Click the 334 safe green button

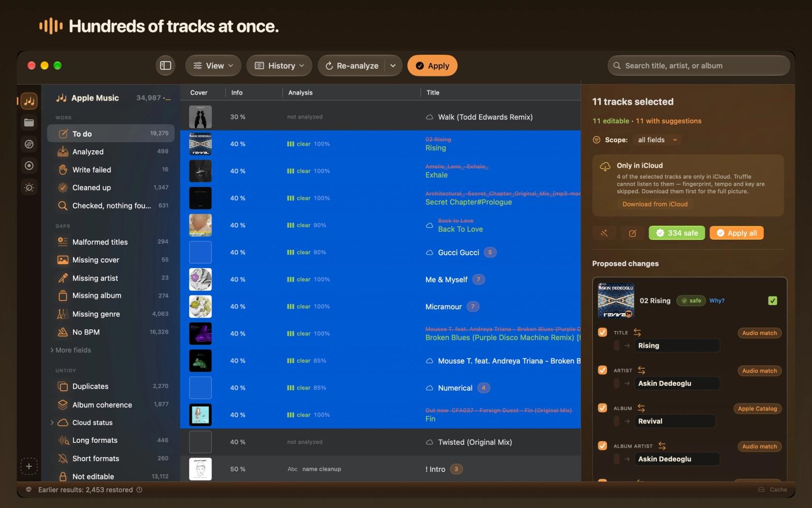click(676, 233)
